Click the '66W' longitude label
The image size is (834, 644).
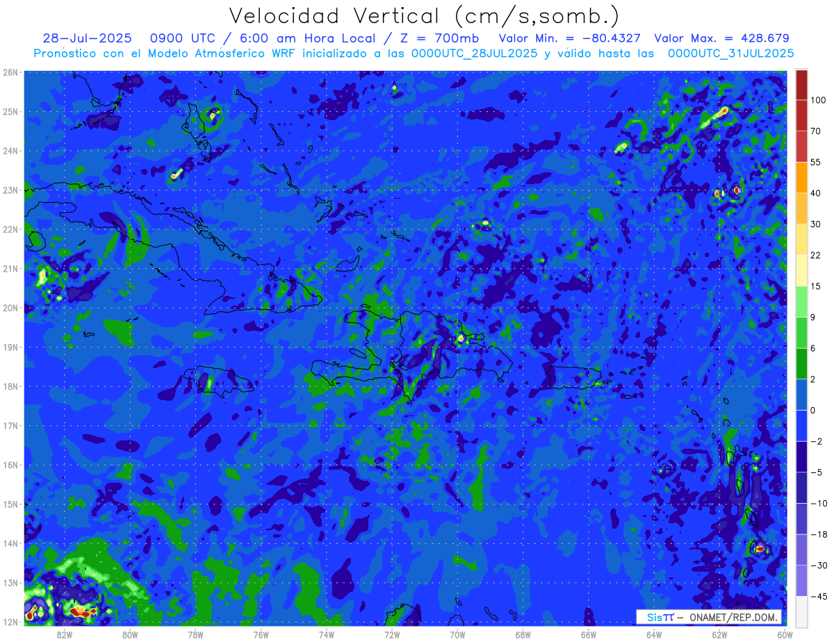pyautogui.click(x=588, y=634)
